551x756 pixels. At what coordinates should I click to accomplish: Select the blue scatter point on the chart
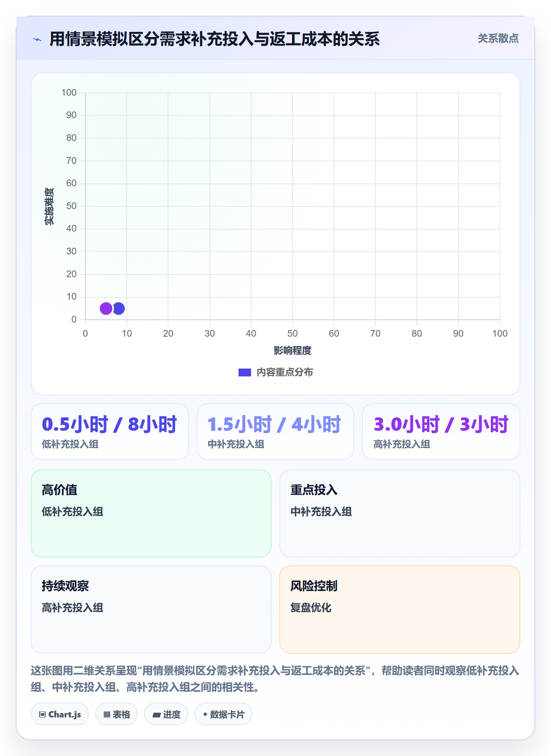click(118, 308)
